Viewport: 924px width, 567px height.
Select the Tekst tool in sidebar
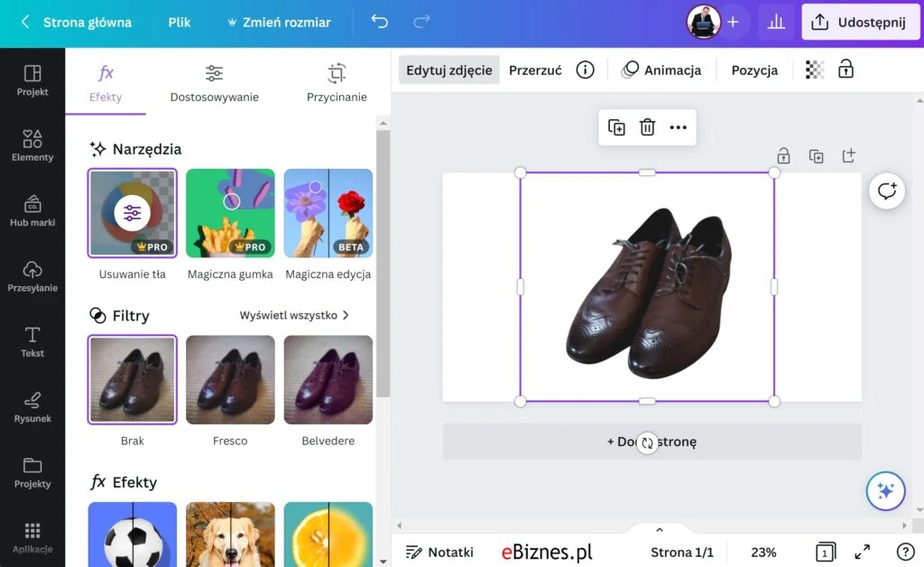[32, 342]
